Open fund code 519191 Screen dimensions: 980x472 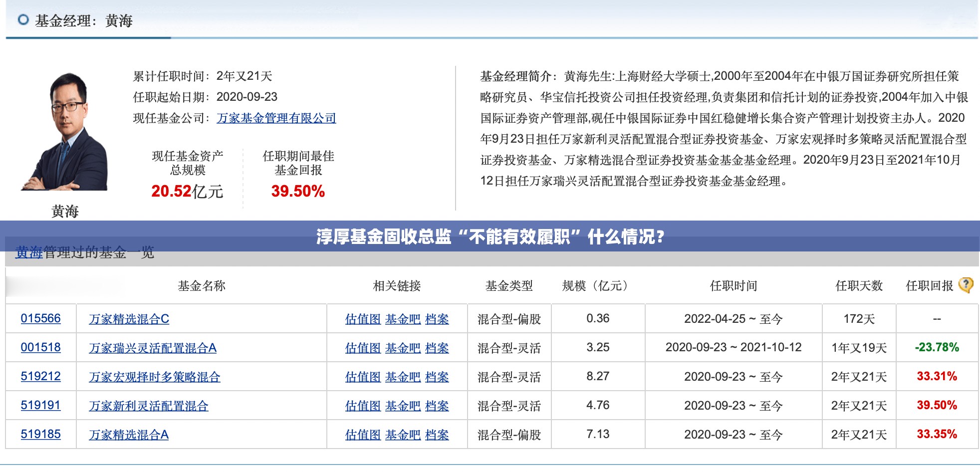click(40, 405)
